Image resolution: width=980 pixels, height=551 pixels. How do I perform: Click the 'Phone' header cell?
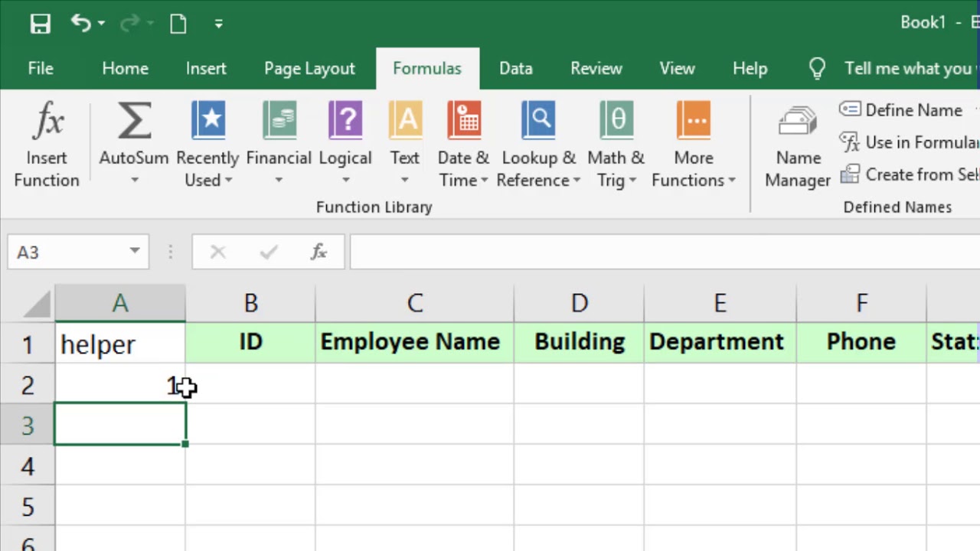[x=861, y=342]
